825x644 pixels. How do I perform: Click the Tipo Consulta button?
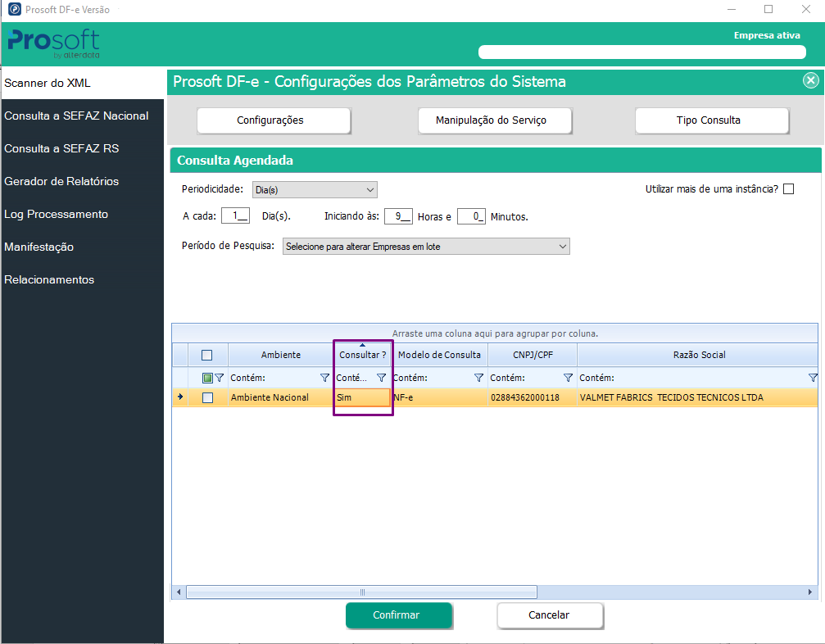tap(712, 120)
